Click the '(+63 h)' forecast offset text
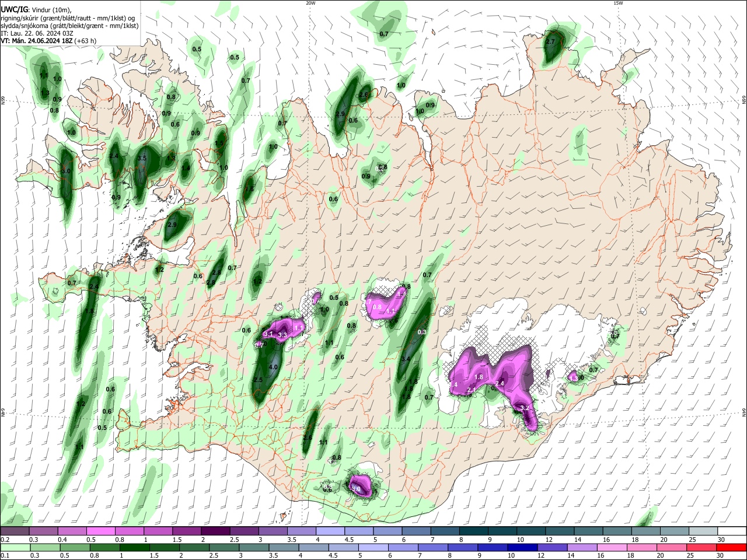 (x=86, y=41)
